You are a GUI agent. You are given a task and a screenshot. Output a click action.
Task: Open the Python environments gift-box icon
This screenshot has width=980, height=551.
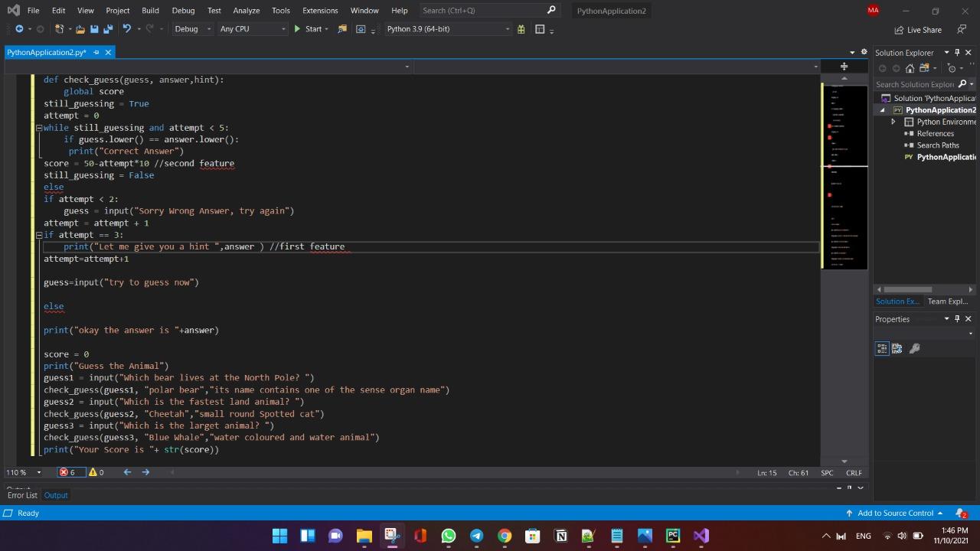[521, 29]
